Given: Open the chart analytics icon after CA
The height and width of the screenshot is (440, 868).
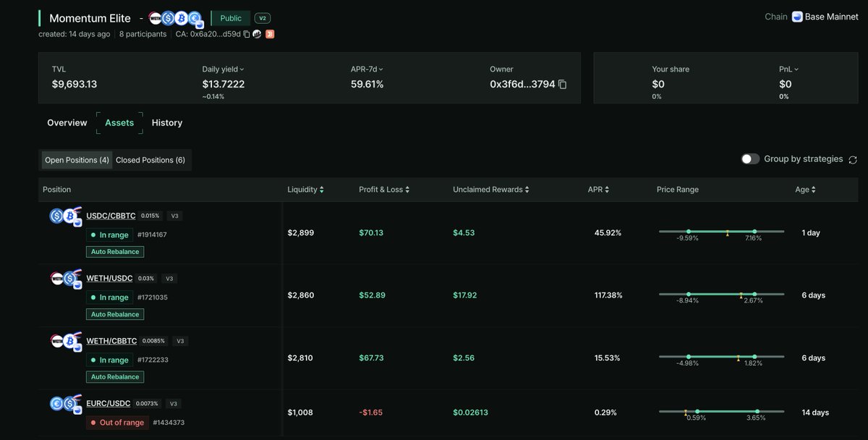Looking at the screenshot, I should click(x=258, y=34).
